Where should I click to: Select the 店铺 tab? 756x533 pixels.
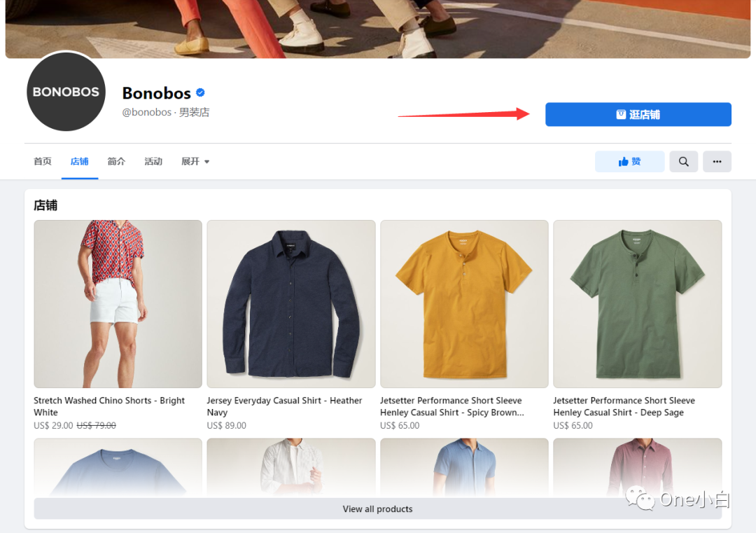click(80, 162)
